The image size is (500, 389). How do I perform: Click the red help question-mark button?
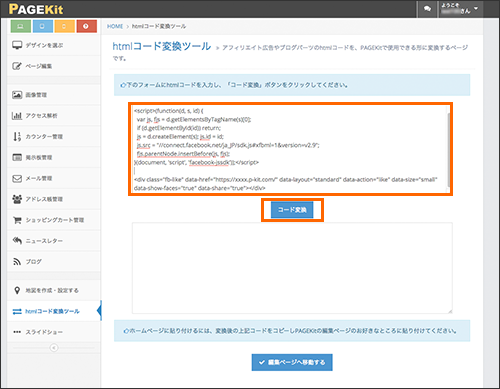click(x=86, y=26)
